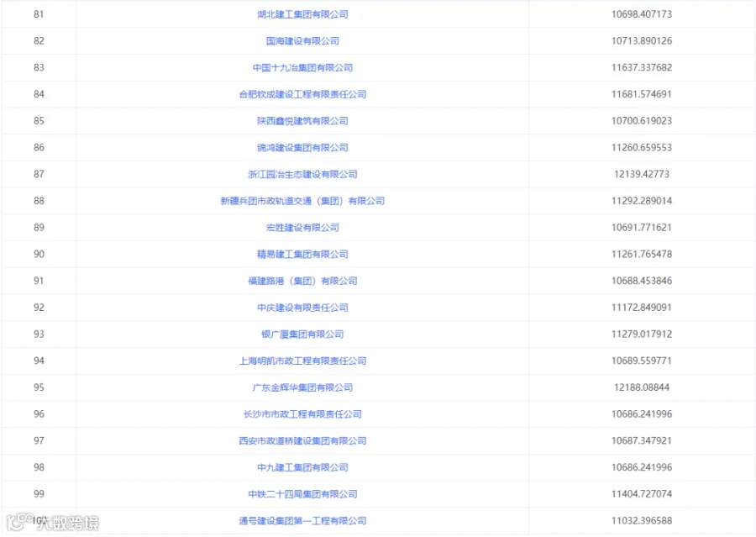
Task: Click the amount 10713.890126
Action: (x=641, y=41)
